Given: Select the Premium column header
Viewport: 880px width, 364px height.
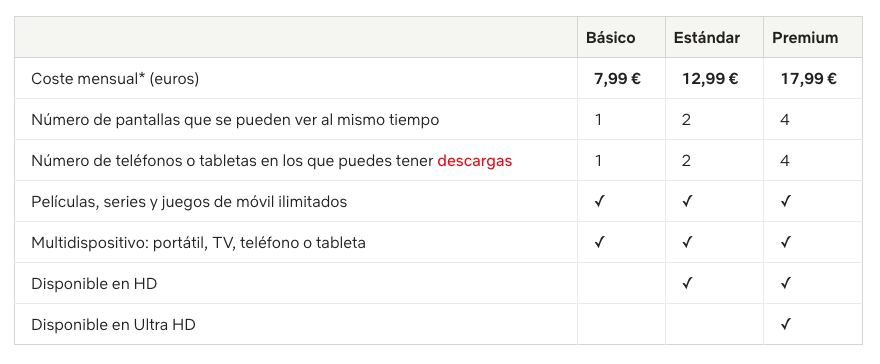Looking at the screenshot, I should pos(805,38).
